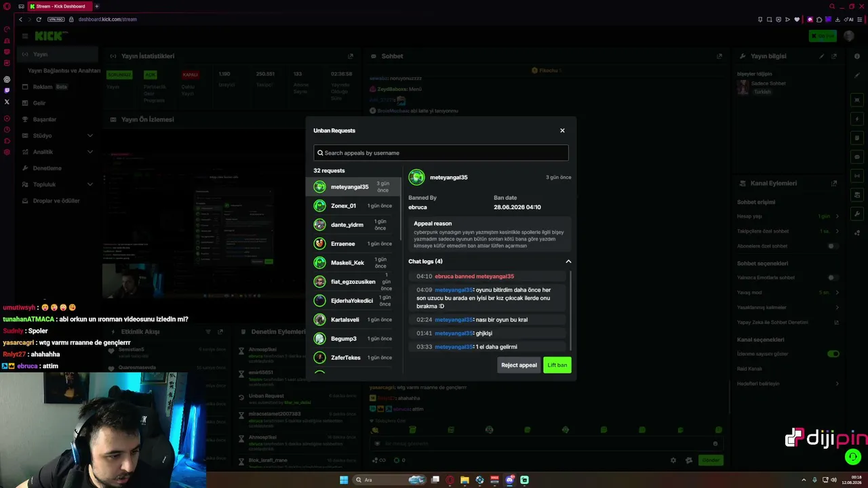
Task: Click the dashboard.kick.com address bar
Action: pos(107,19)
